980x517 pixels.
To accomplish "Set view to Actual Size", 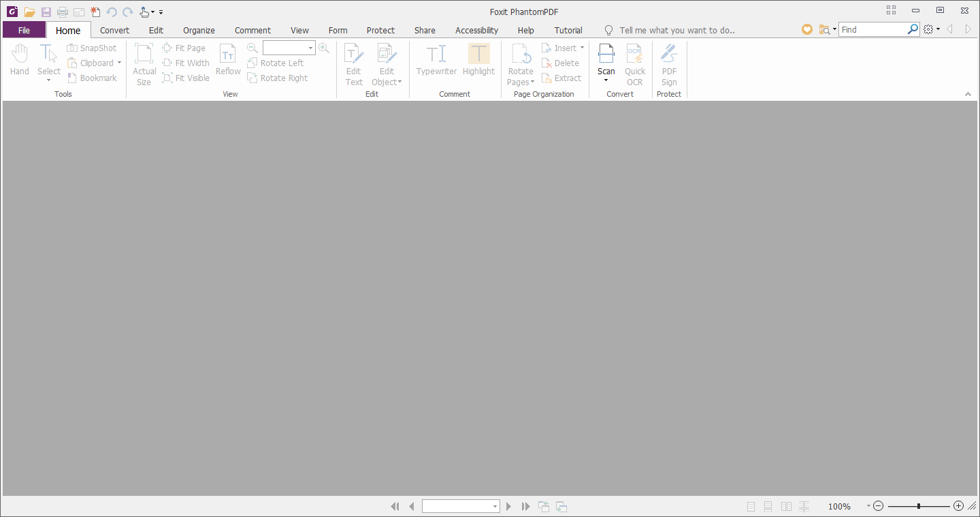I will point(144,65).
